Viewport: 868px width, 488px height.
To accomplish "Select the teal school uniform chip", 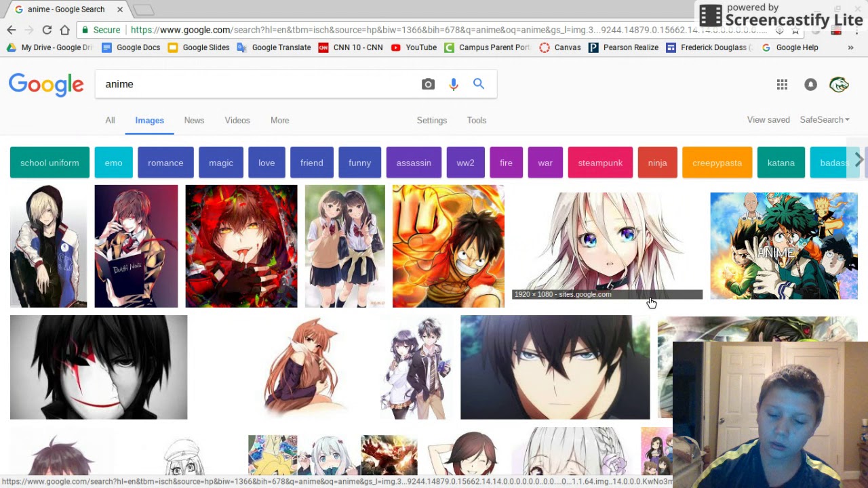I will pyautogui.click(x=50, y=163).
